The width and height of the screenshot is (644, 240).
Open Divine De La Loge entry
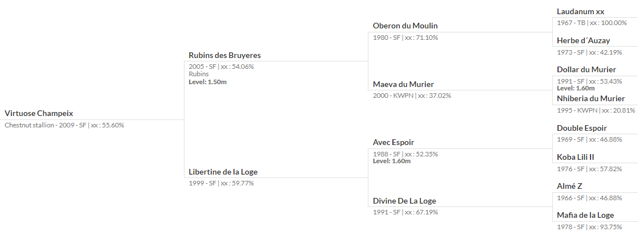tap(404, 201)
